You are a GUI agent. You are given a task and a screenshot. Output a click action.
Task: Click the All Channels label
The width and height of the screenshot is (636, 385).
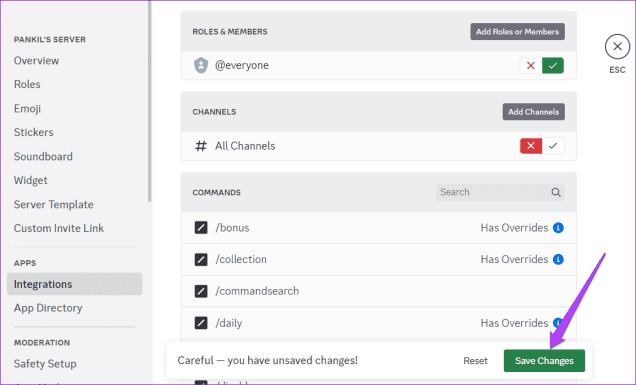point(245,146)
